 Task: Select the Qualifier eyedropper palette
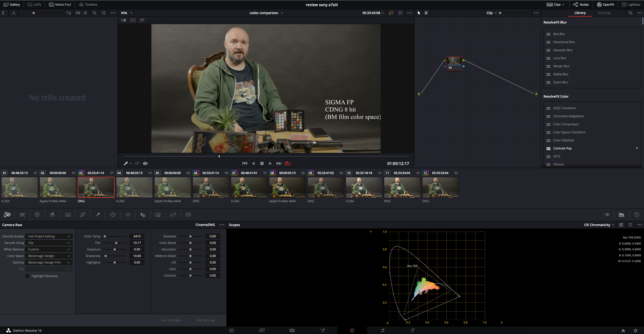[98, 215]
